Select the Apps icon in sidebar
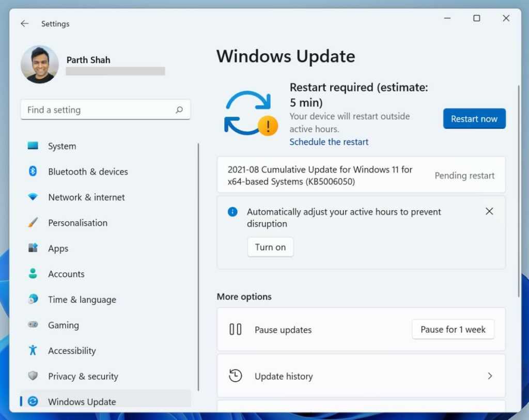This screenshot has width=529, height=420. (x=33, y=248)
